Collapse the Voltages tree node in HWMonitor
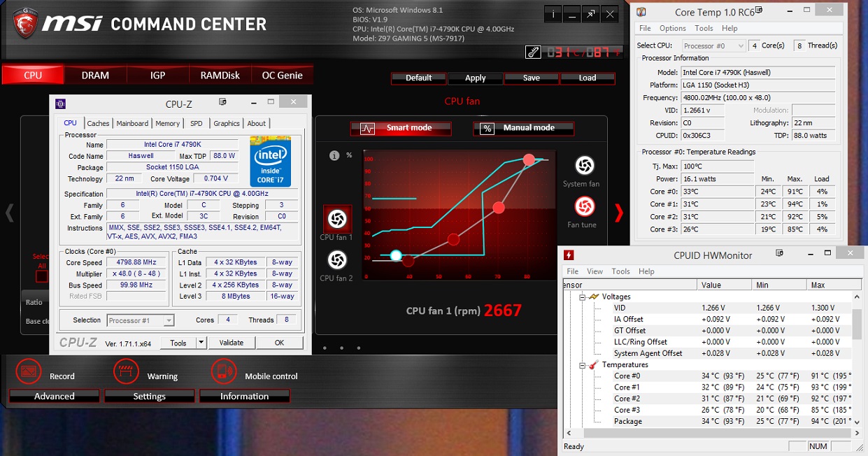Image resolution: width=868 pixels, height=456 pixels. (582, 297)
